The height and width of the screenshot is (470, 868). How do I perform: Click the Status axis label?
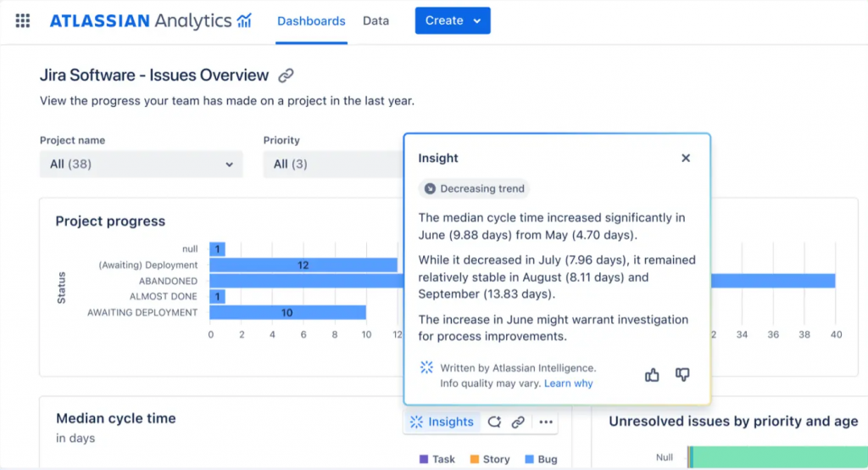pyautogui.click(x=61, y=288)
